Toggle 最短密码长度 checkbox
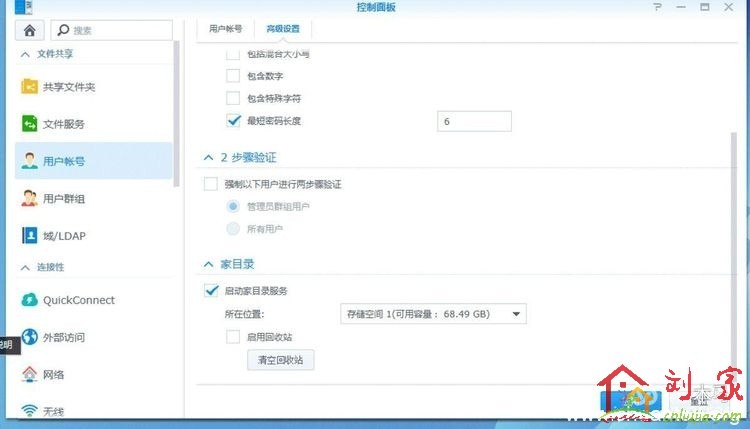 [233, 121]
